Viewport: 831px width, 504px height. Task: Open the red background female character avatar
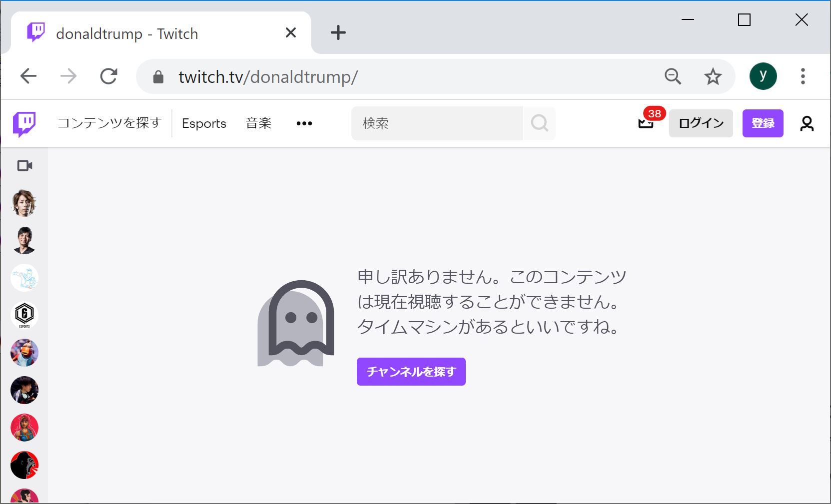24,428
